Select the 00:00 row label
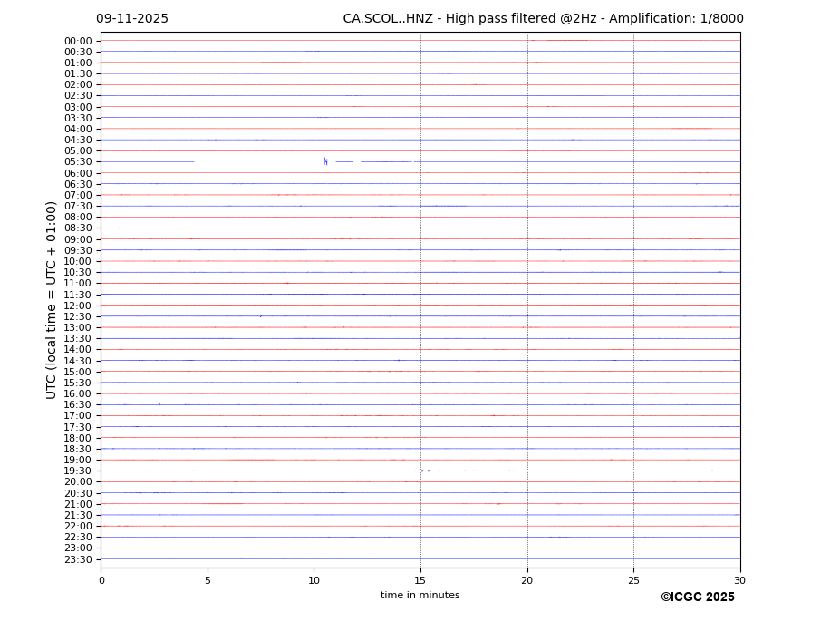The width and height of the screenshot is (840, 631). [x=78, y=41]
